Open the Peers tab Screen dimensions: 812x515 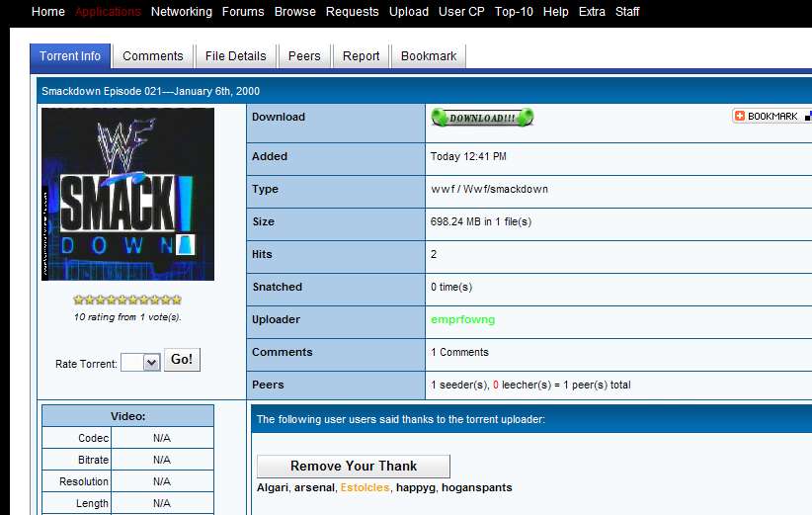tap(304, 56)
